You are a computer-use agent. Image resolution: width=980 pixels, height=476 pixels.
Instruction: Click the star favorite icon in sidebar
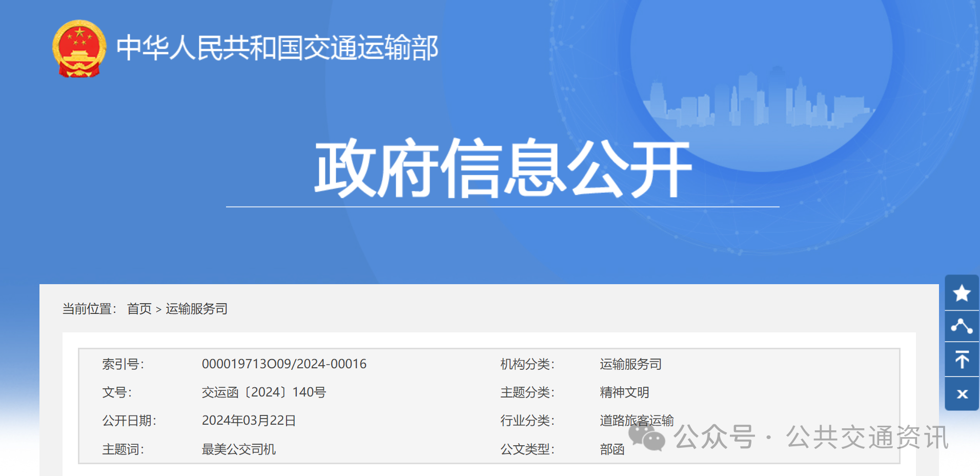pos(962,293)
